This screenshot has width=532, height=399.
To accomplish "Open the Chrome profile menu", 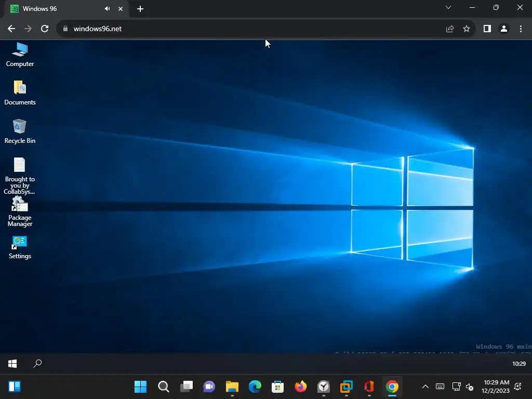I will [x=504, y=29].
